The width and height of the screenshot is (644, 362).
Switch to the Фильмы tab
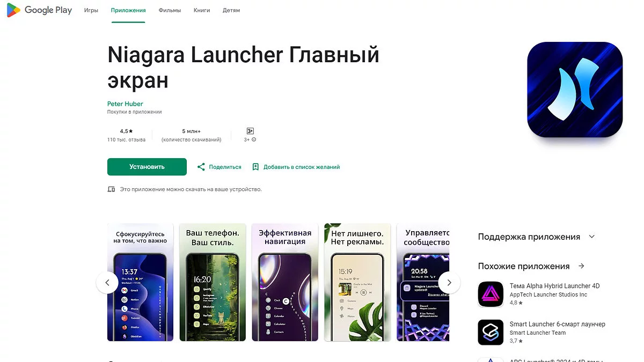[x=170, y=10]
